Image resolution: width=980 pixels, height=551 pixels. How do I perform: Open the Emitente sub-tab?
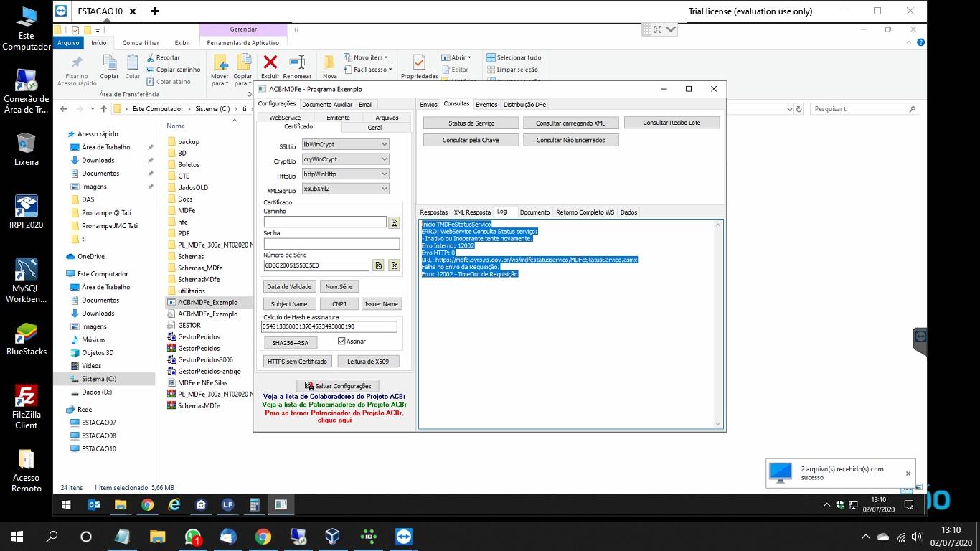click(338, 118)
